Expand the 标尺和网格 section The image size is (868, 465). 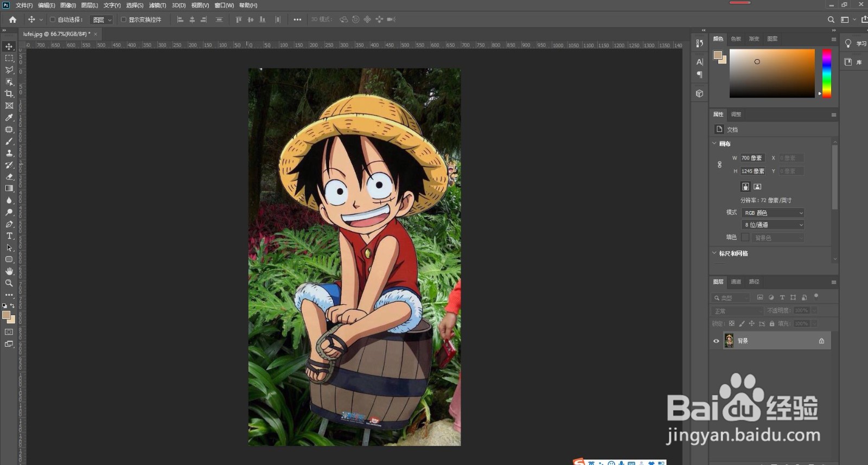[x=714, y=253]
